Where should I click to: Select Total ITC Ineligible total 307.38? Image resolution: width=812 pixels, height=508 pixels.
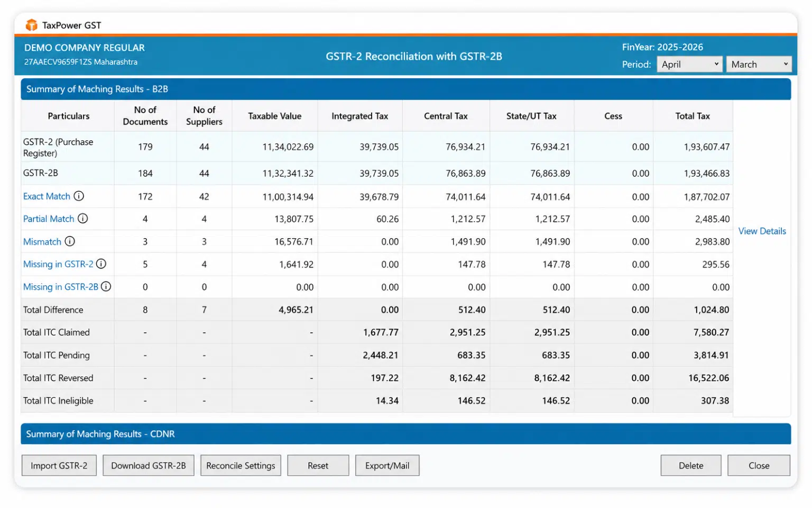point(715,401)
